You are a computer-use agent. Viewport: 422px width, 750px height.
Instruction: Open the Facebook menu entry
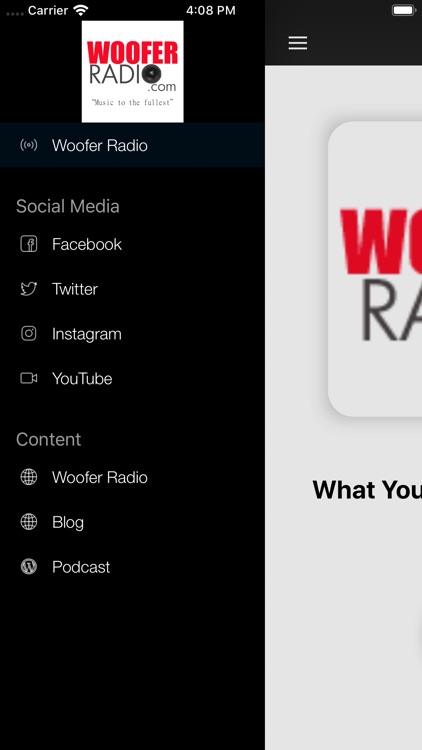[132, 244]
